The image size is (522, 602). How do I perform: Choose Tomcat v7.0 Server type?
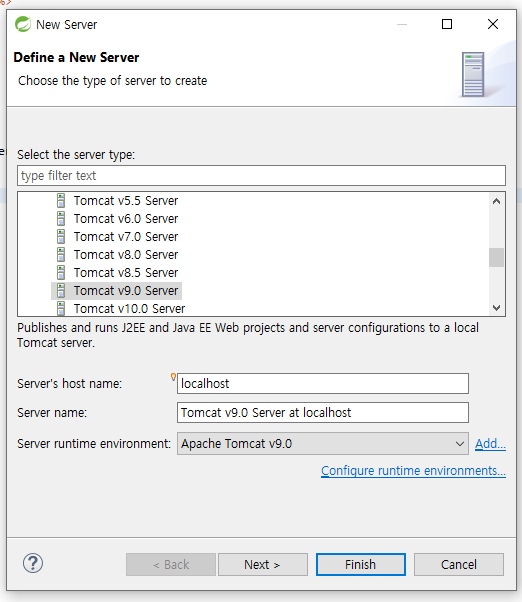[x=126, y=236]
